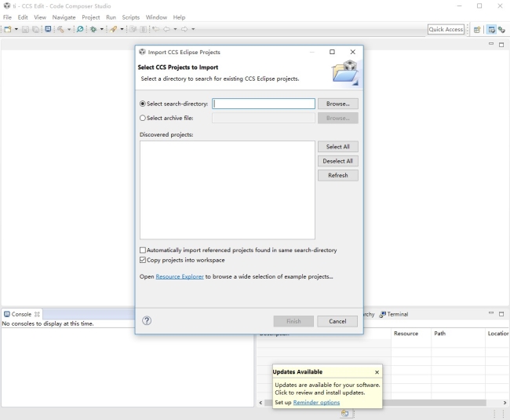This screenshot has width=510, height=420.
Task: Open the Project menu
Action: click(x=90, y=17)
